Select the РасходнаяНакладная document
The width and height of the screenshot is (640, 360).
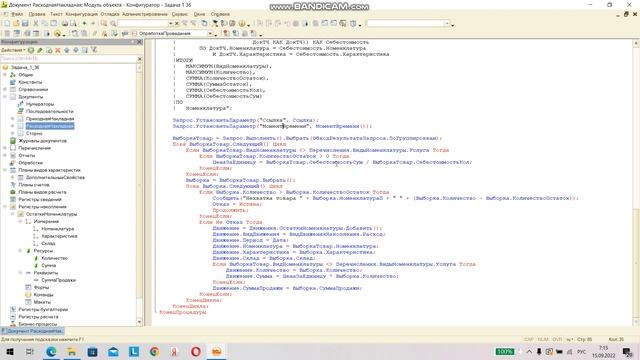[x=50, y=126]
